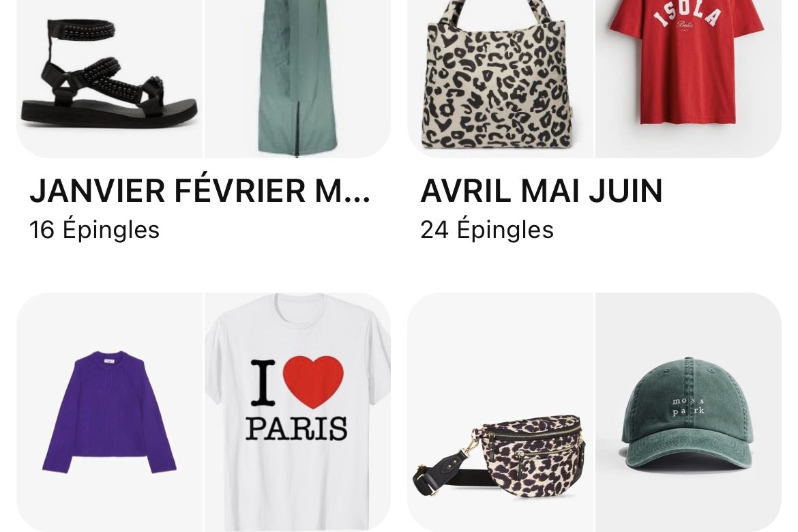Select the leopard print tote bag thumbnail

pyautogui.click(x=500, y=79)
